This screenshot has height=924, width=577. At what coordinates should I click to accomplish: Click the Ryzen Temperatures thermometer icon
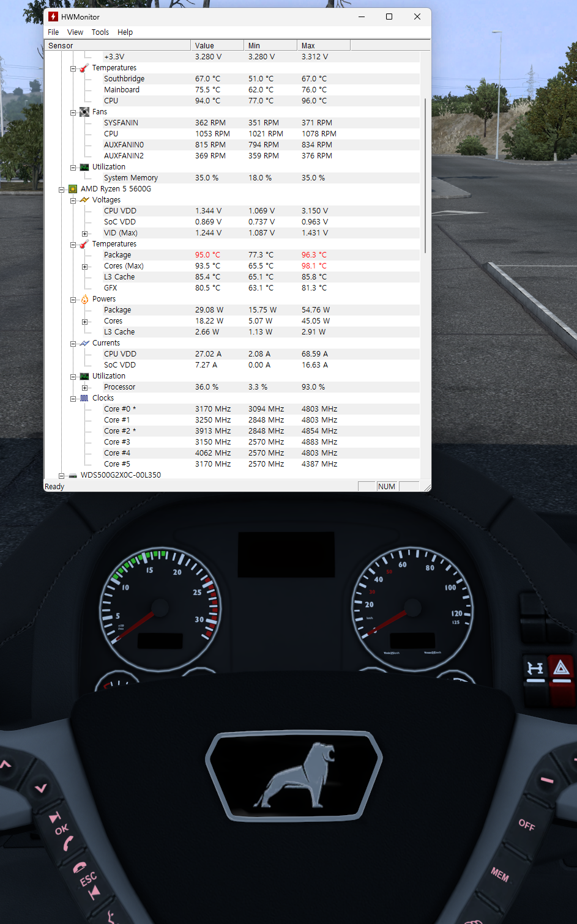(84, 244)
